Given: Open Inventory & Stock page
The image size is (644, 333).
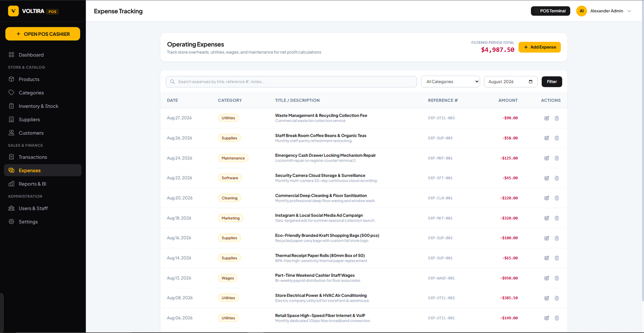Looking at the screenshot, I should (43, 106).
